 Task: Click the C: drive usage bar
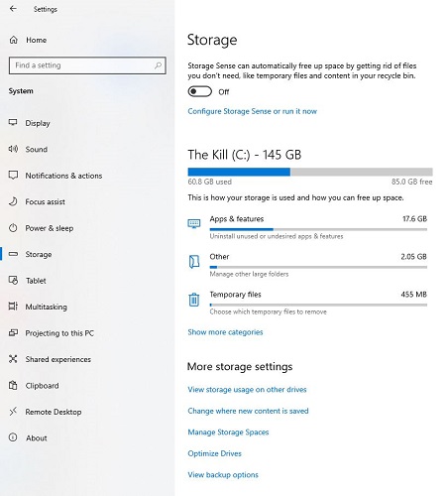coord(310,172)
